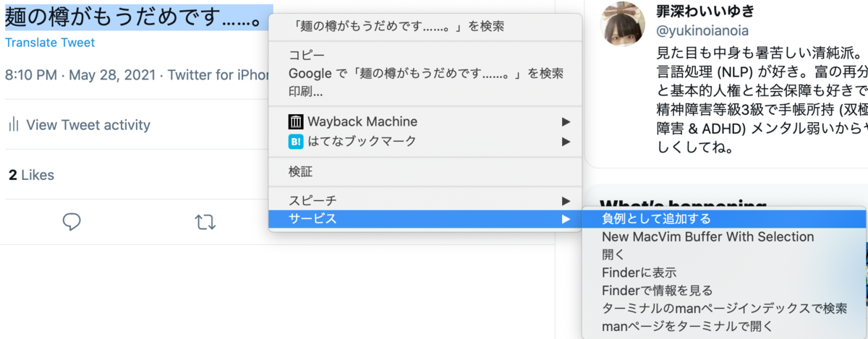Click the Hatena Bookmark B! icon
Screen dimensions: 868x339
tap(296, 142)
